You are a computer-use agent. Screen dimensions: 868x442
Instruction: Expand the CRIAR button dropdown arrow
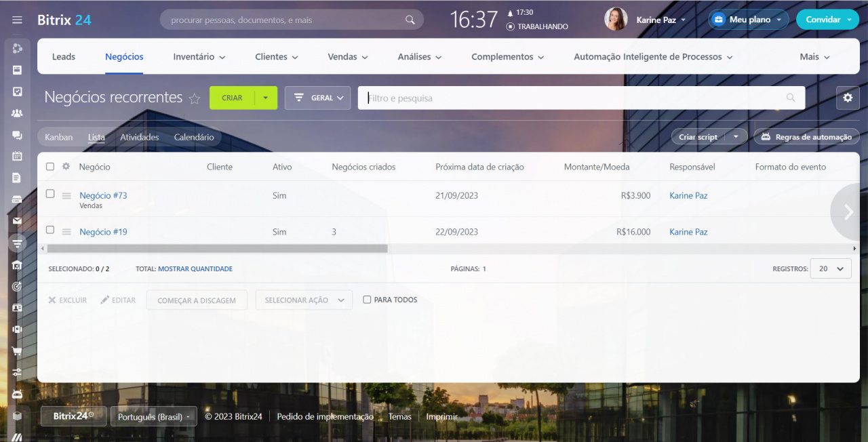(x=266, y=98)
